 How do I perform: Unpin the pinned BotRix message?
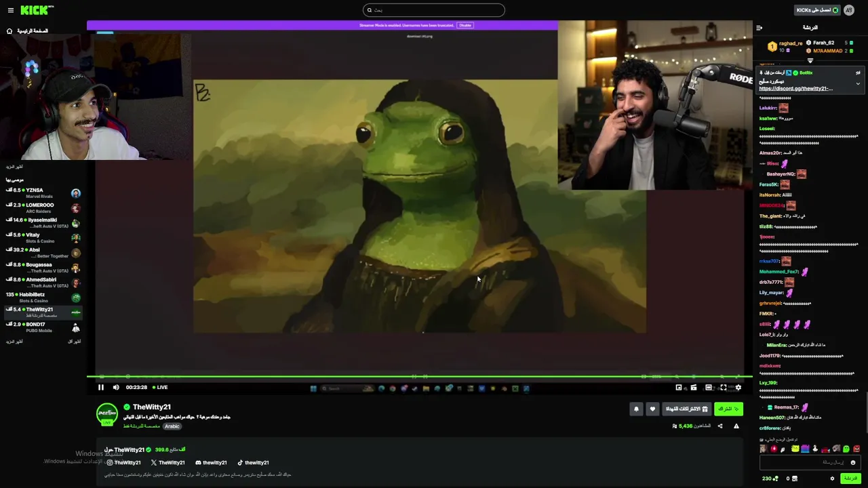pyautogui.click(x=858, y=73)
